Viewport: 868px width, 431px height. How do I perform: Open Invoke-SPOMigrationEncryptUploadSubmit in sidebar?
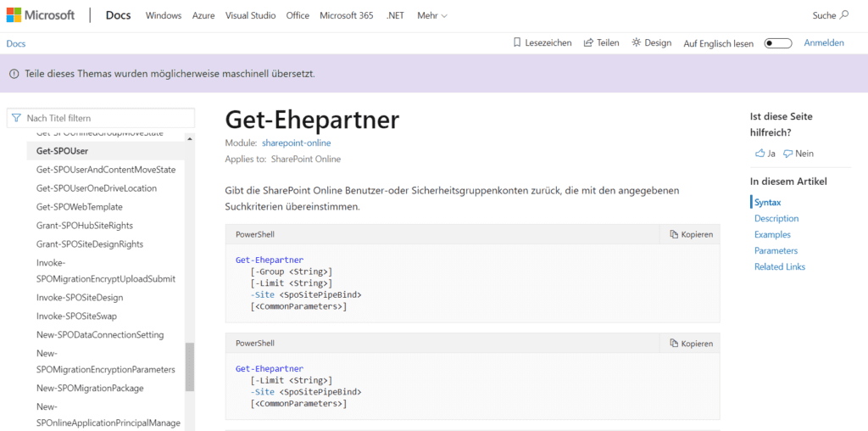[x=106, y=271]
